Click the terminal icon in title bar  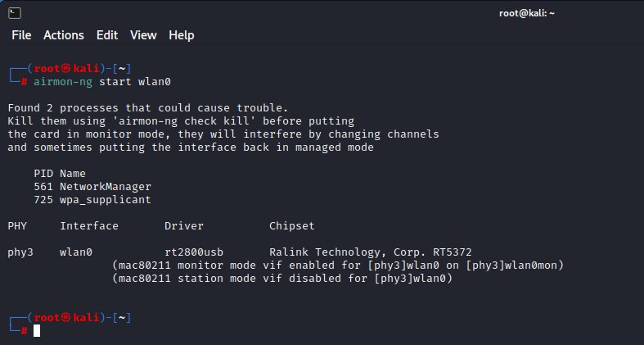click(x=15, y=13)
